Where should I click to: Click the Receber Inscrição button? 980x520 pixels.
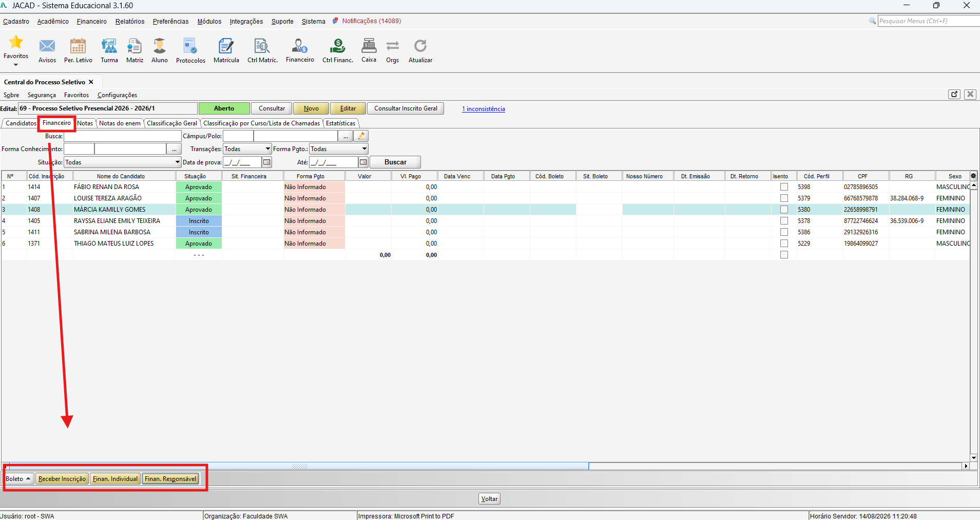[62, 479]
